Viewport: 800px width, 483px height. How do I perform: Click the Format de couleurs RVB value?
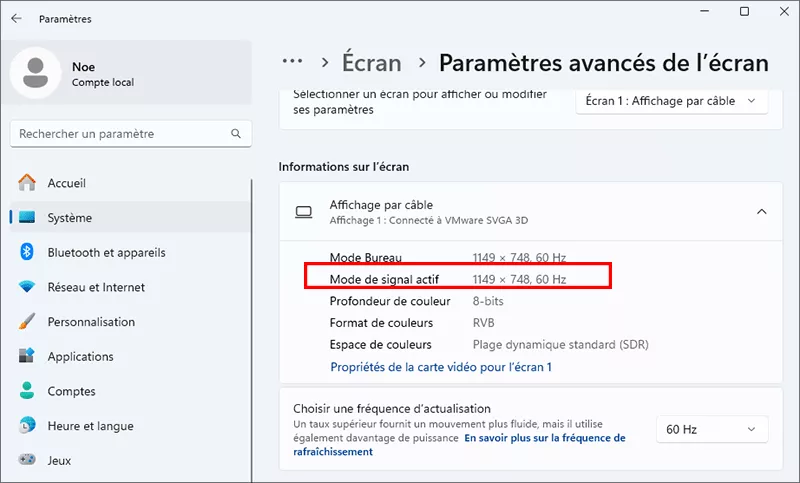coord(483,323)
